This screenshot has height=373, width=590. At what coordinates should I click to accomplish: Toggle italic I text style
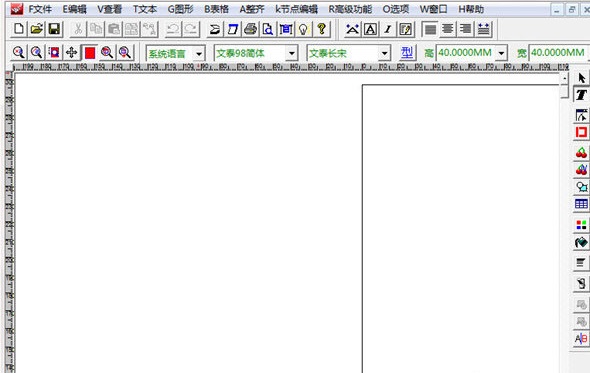click(x=388, y=29)
